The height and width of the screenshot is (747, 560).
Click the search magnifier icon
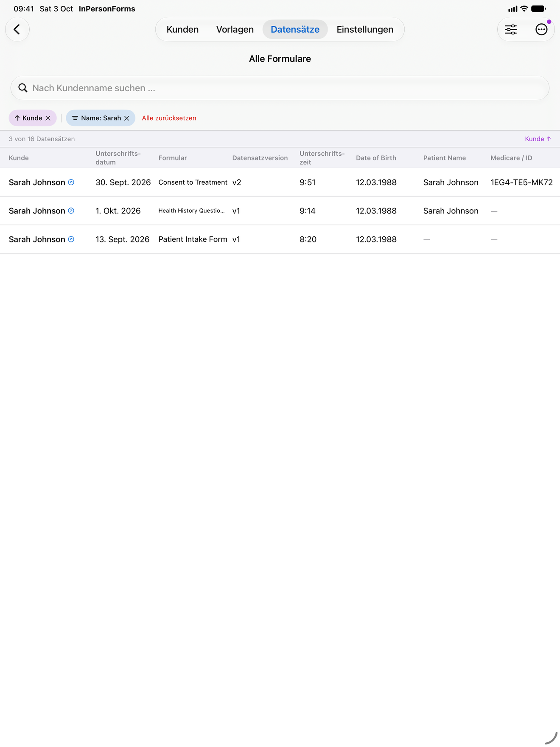(23, 88)
